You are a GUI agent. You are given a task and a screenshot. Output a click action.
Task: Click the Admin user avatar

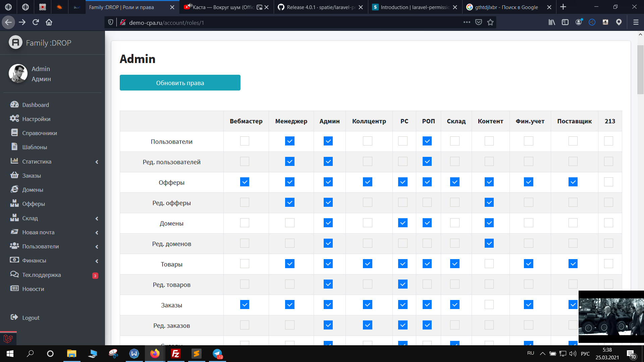point(18,73)
